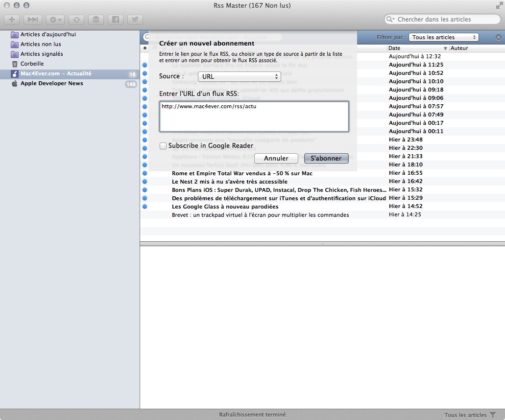Click the stacked layers toolbar icon

96,20
